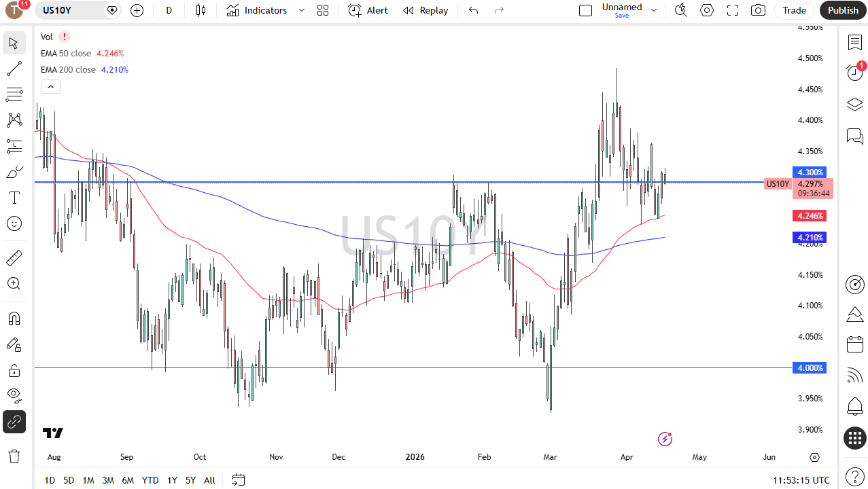The height and width of the screenshot is (489, 868).
Task: Expand the indicators favorites dropdown arrow
Action: pos(302,10)
